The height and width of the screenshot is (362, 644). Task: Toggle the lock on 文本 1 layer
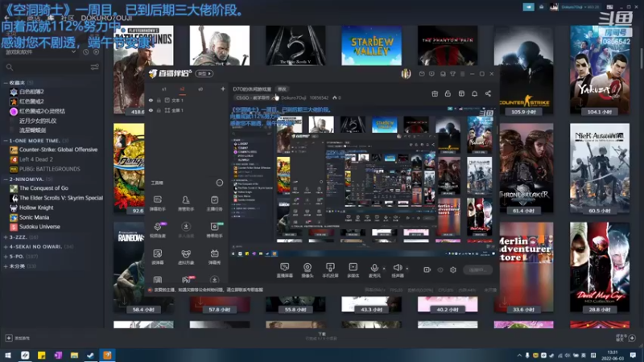pos(159,100)
